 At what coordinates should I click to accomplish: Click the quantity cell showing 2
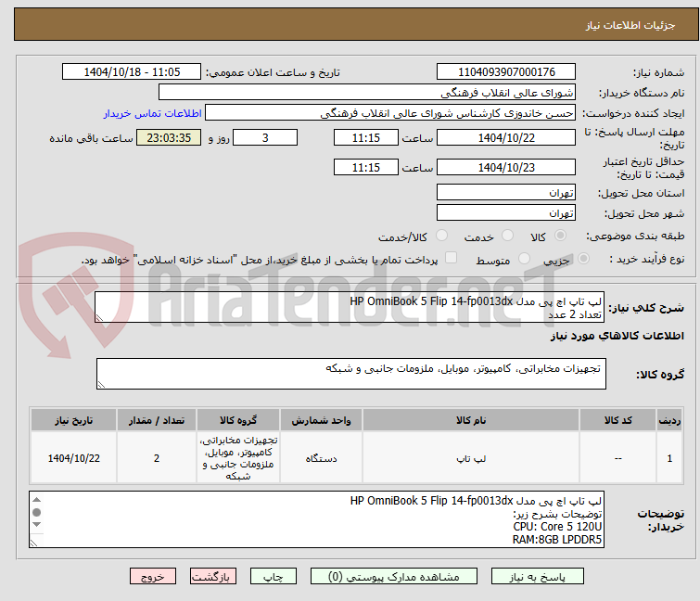click(157, 458)
